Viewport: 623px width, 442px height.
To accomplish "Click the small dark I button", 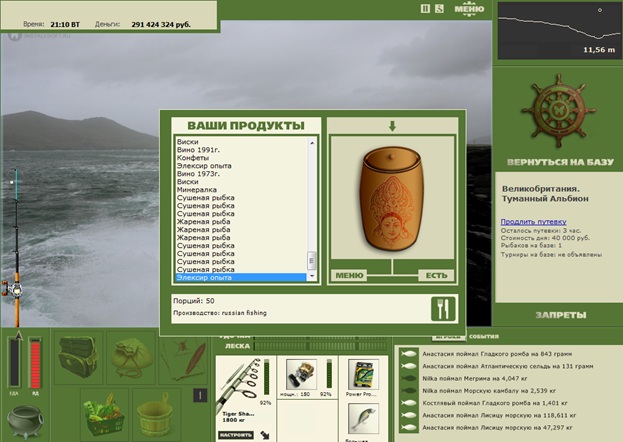I will point(200,395).
